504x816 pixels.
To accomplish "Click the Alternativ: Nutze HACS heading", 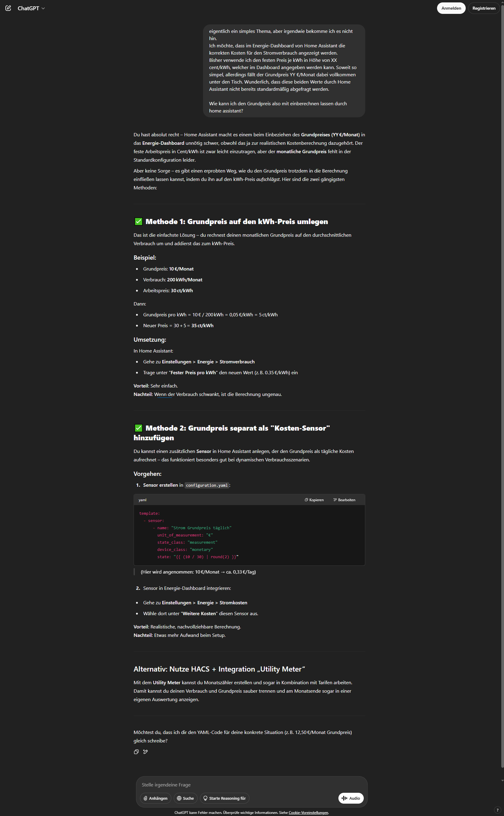I will [219, 669].
